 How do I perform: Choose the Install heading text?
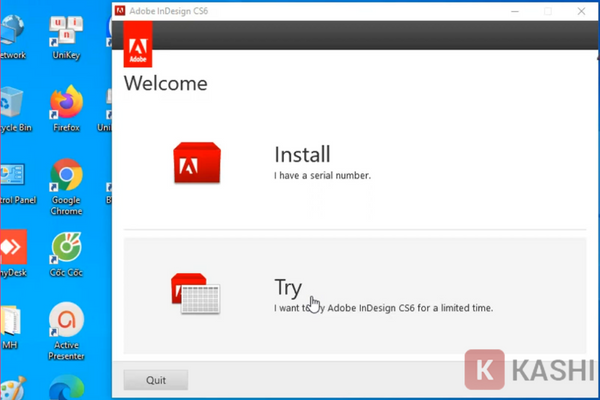click(302, 155)
